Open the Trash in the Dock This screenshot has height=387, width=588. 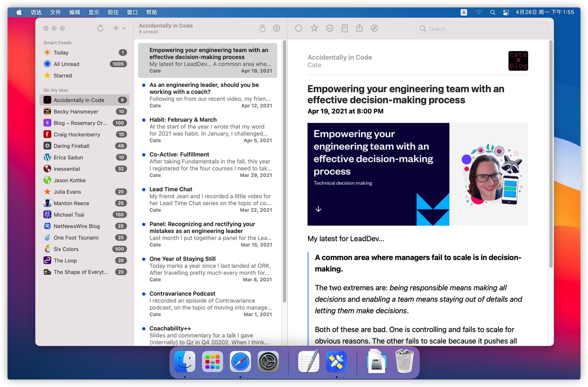[x=405, y=361]
